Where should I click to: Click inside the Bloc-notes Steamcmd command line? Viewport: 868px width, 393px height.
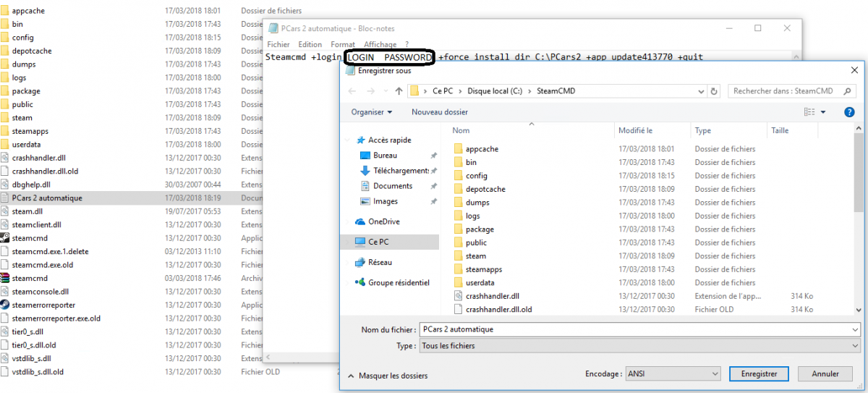484,56
